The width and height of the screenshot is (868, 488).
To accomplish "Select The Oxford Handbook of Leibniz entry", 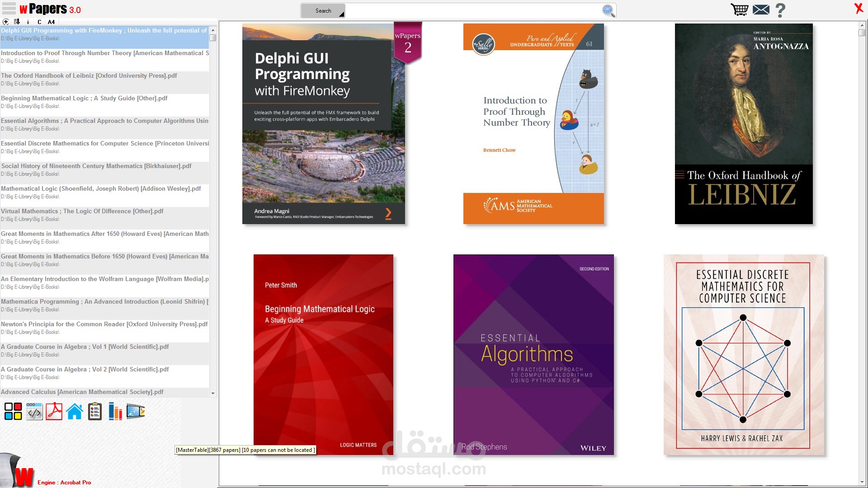I will 104,82.
